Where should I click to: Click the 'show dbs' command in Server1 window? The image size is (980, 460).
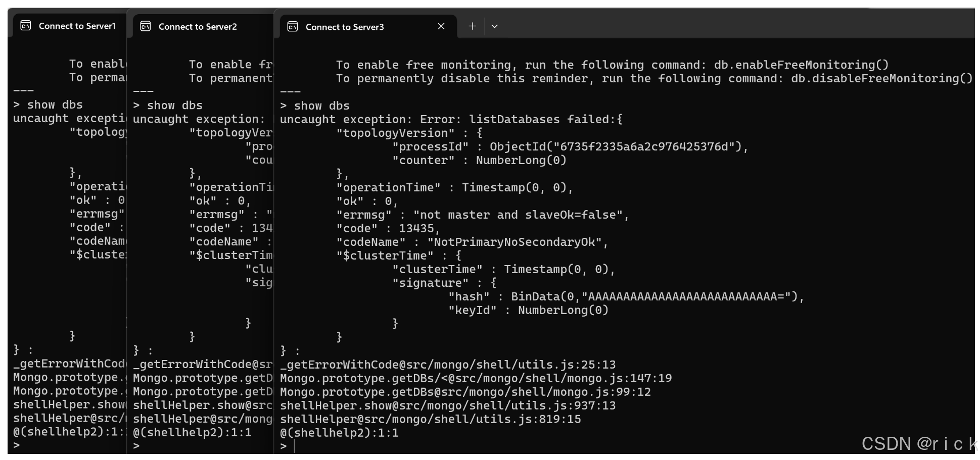[55, 105]
